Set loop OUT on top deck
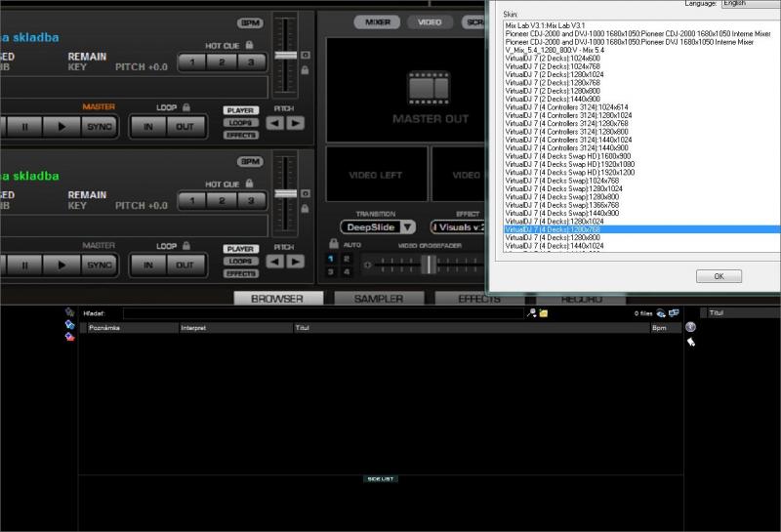Image resolution: width=781 pixels, height=532 pixels. click(x=185, y=127)
